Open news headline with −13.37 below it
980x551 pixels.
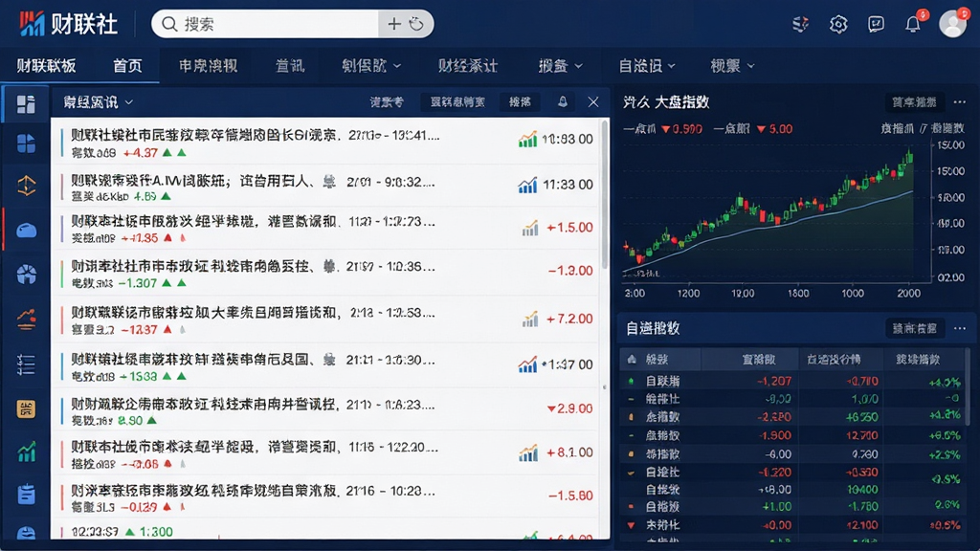(253, 313)
